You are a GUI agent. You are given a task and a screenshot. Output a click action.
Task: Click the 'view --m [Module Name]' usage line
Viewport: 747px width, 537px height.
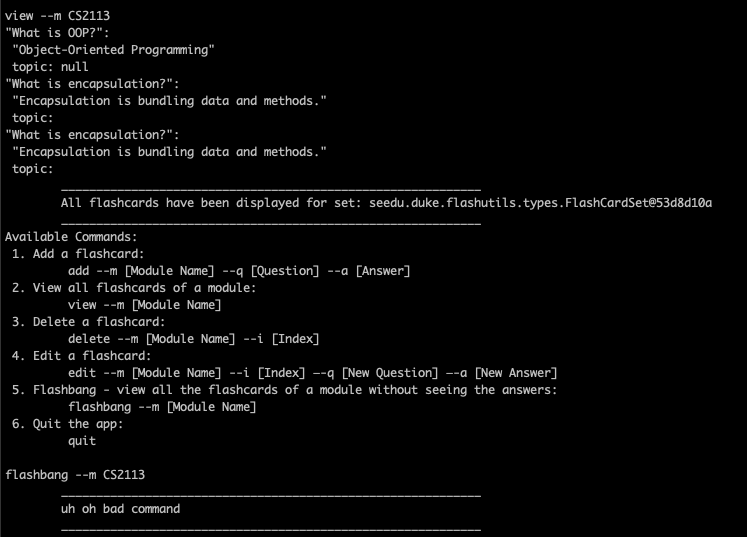[144, 305]
